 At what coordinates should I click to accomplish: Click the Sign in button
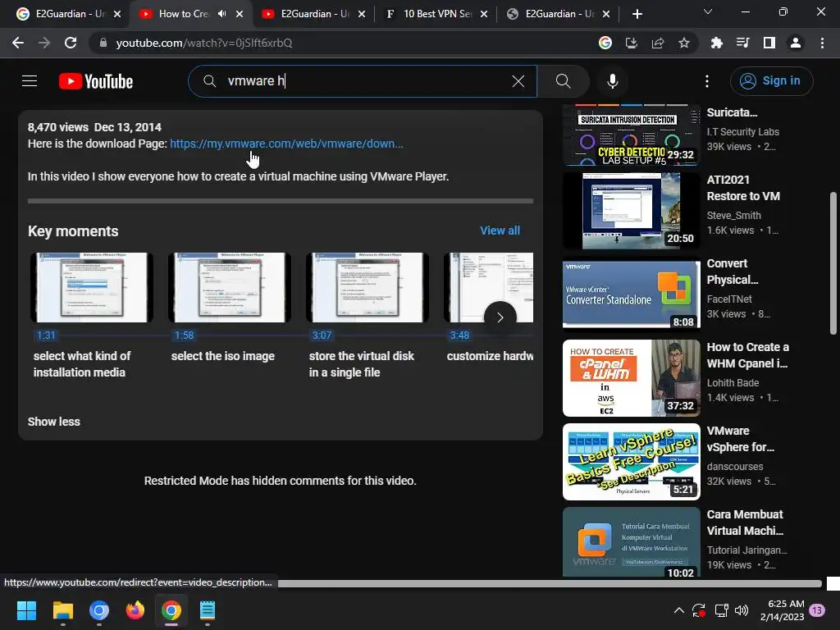[x=771, y=81]
